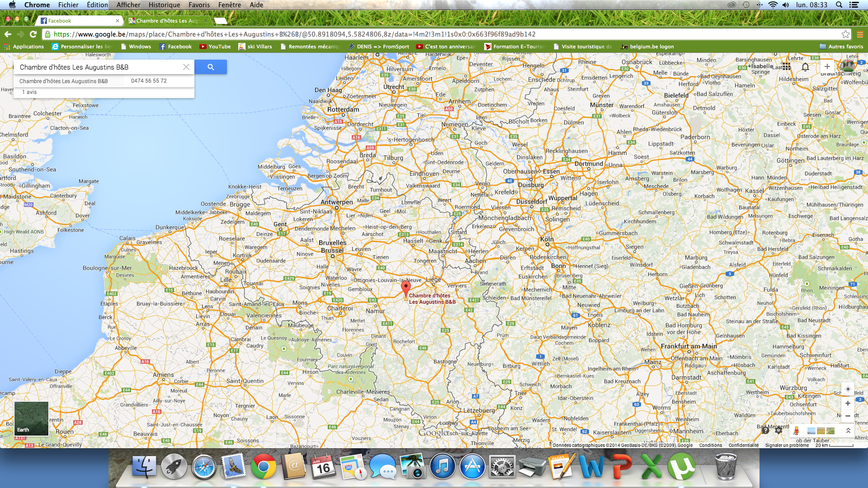Open Notification Center list icon
Screen dimensions: 868x488
(x=854, y=5)
